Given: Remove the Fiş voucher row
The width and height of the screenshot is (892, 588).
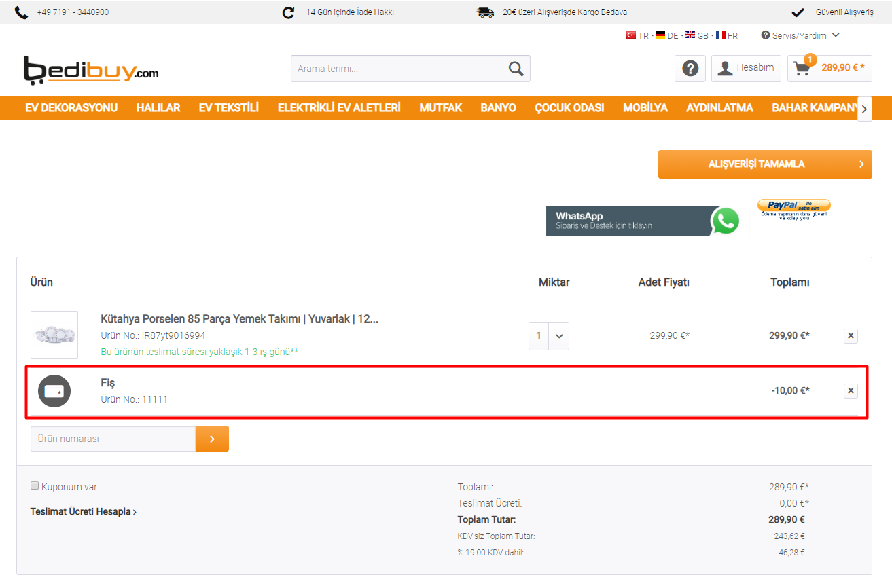Looking at the screenshot, I should click(x=851, y=390).
